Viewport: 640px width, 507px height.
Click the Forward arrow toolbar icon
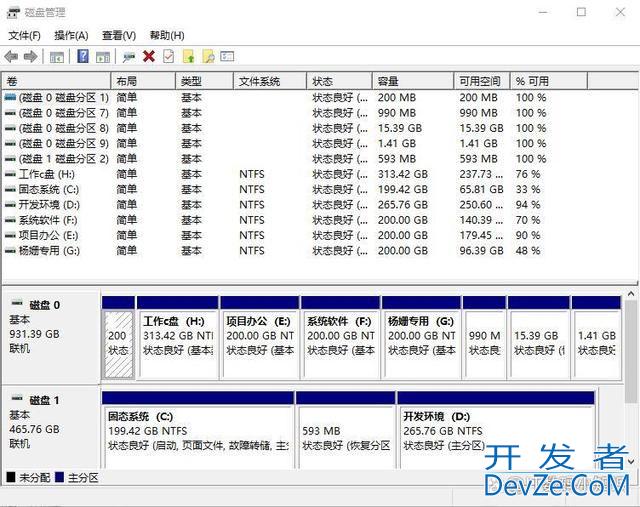pyautogui.click(x=31, y=56)
